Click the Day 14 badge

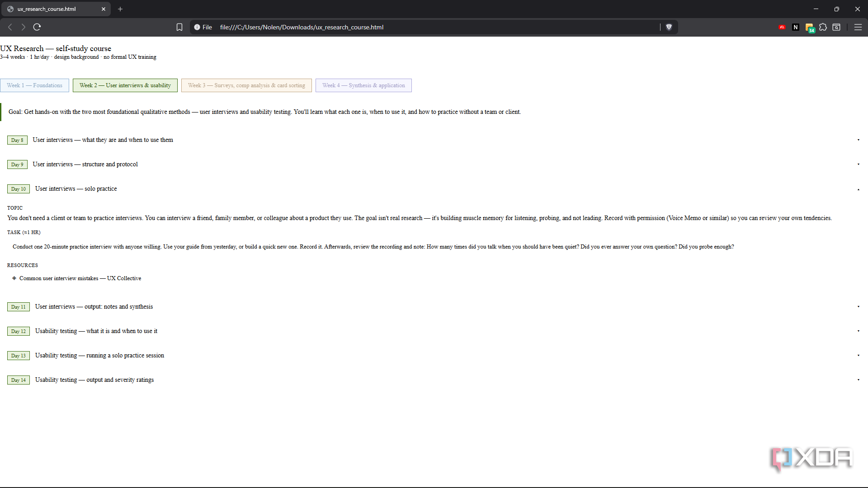tap(19, 380)
